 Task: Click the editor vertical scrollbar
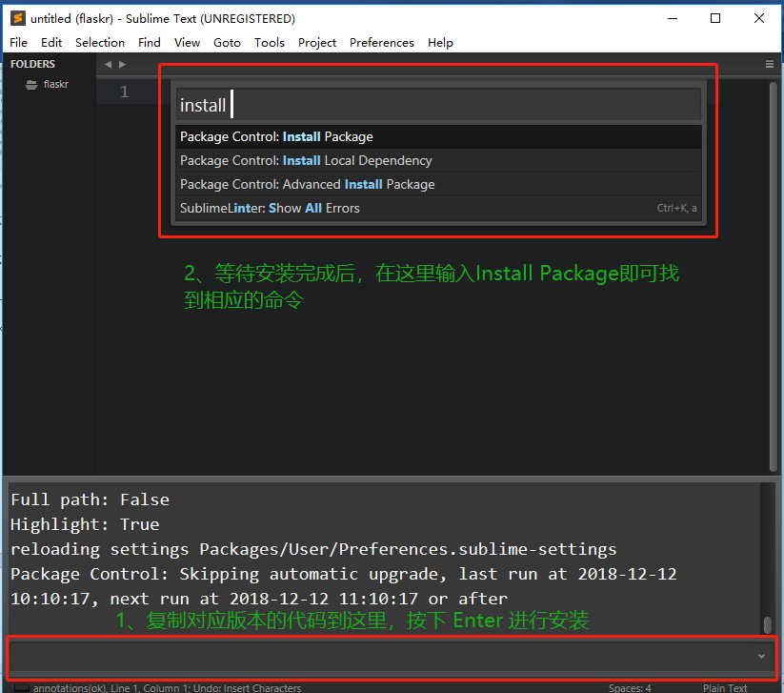(x=773, y=276)
